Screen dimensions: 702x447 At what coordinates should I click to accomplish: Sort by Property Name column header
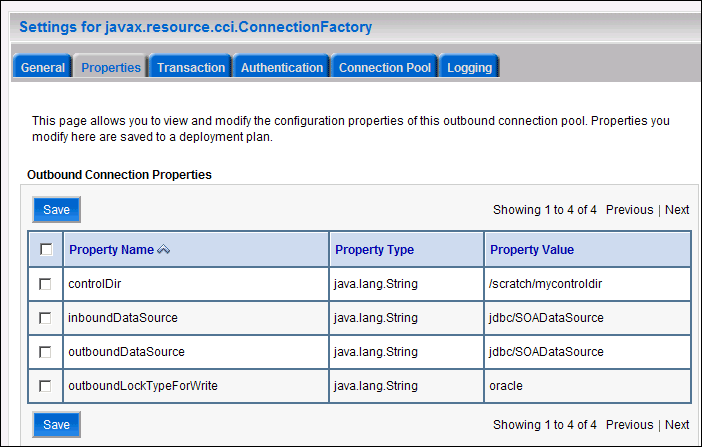[x=111, y=249]
